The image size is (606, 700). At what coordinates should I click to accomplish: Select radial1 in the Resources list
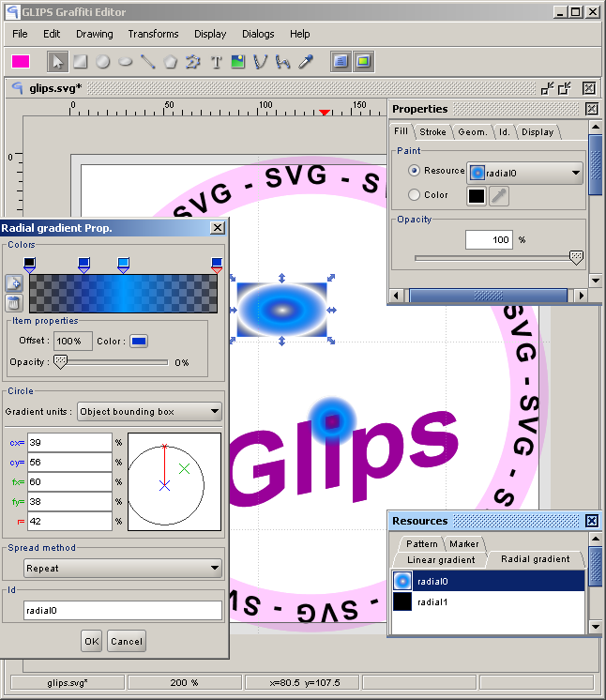pos(488,601)
